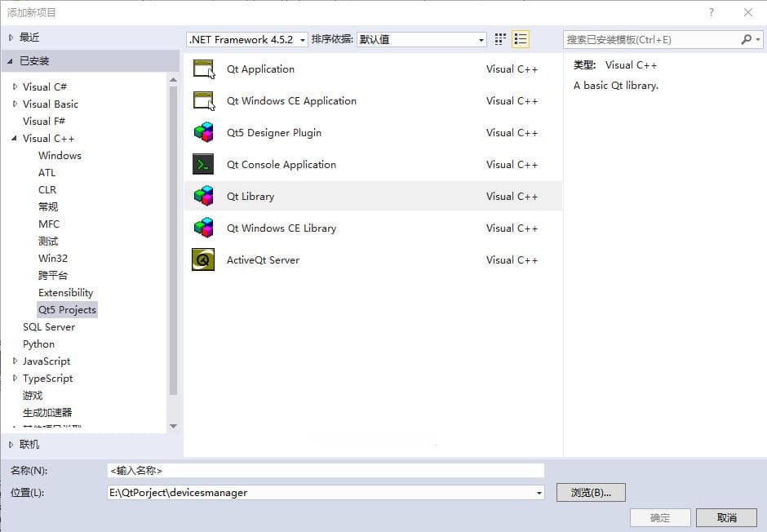Select the 跨平台 category

[53, 275]
